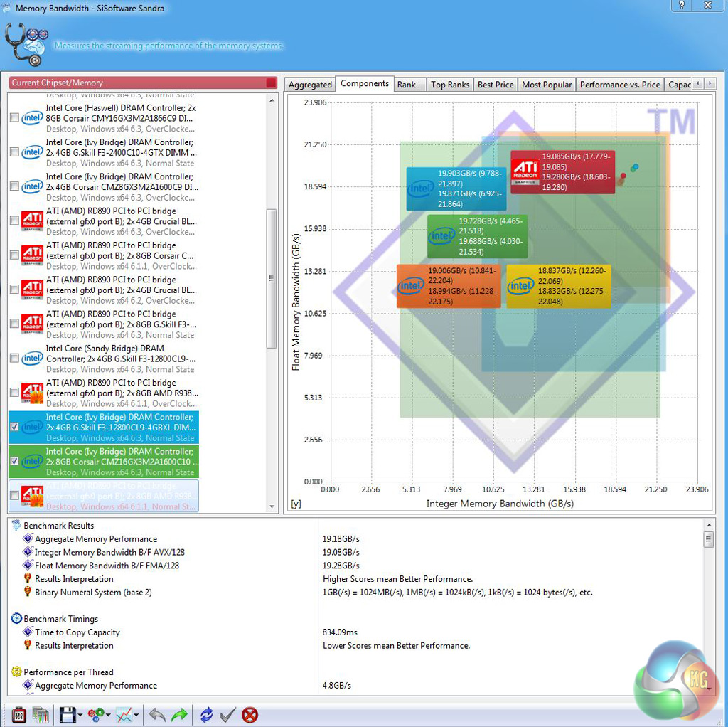The image size is (728, 727).
Task: Click the results panel scroll-up arrow
Action: (x=709, y=526)
